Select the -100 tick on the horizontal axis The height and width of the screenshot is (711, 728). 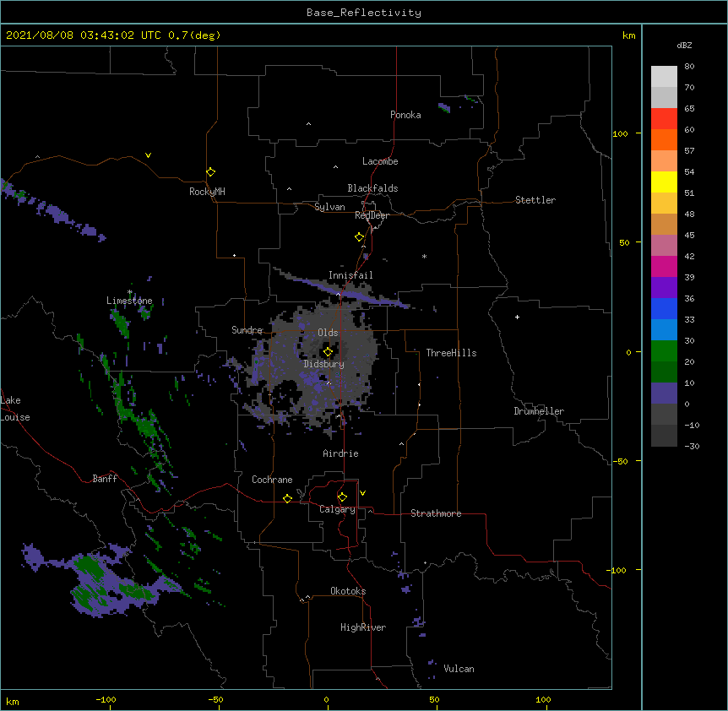[x=106, y=700]
